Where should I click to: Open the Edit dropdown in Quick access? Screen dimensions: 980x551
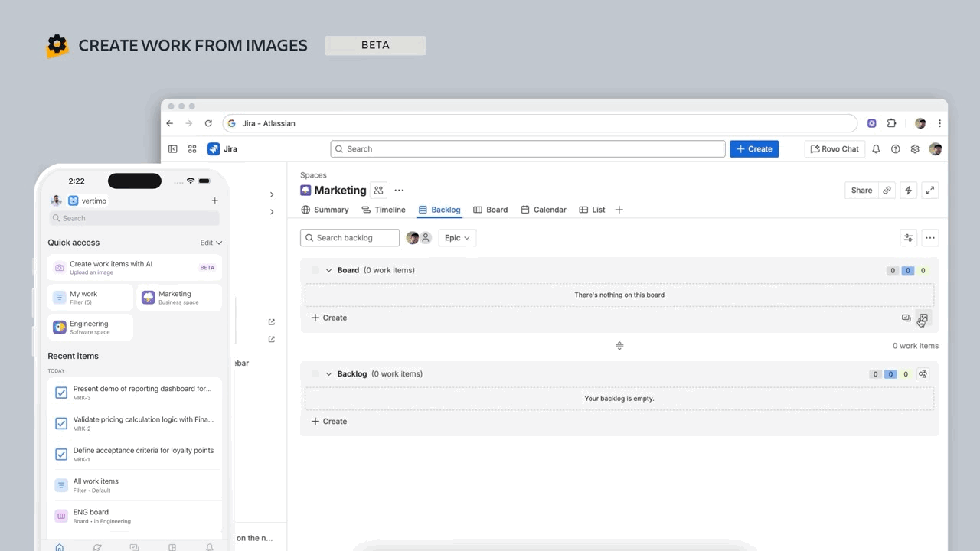[x=211, y=243]
